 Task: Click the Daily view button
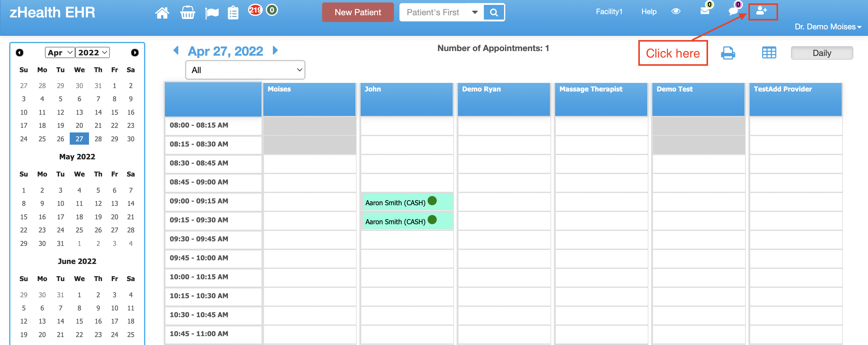[x=822, y=53]
